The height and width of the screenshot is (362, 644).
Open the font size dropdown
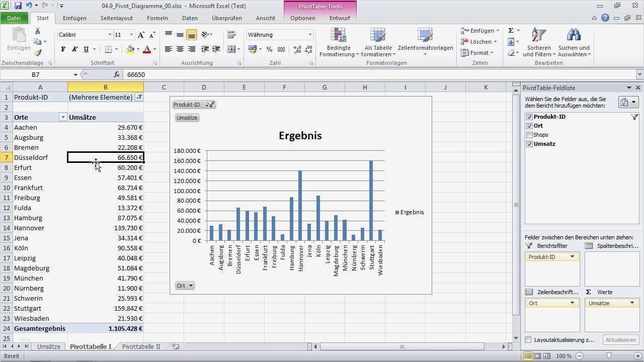(x=131, y=35)
